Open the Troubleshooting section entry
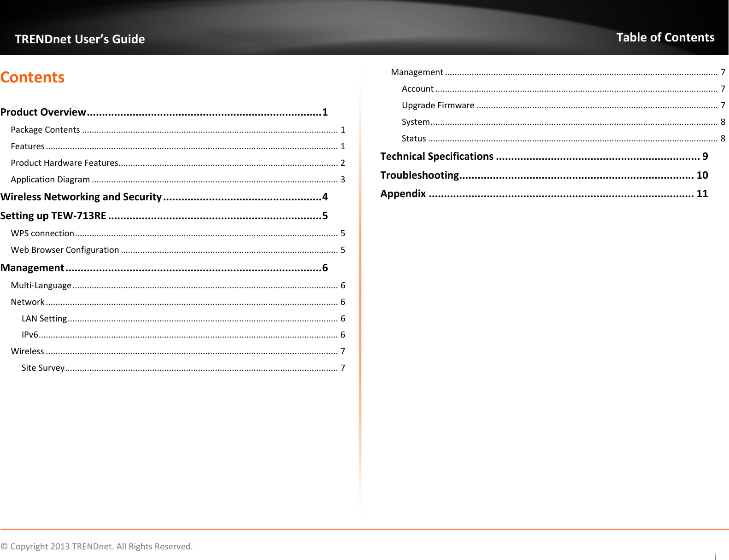 point(544,175)
